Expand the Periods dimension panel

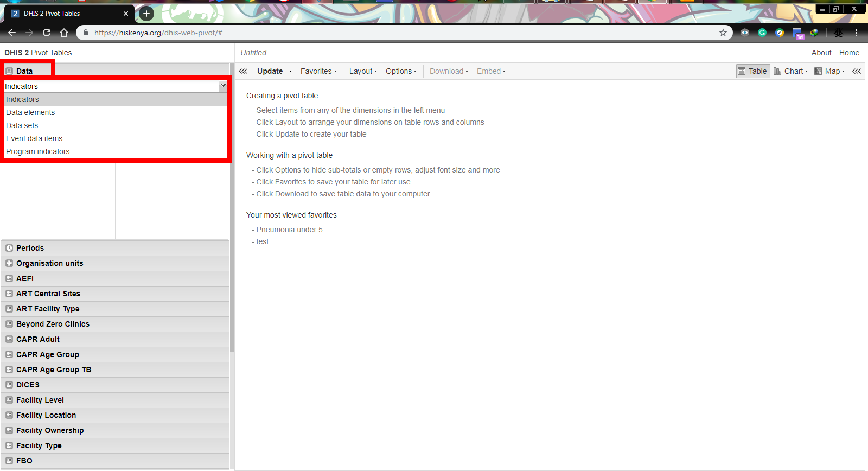pyautogui.click(x=30, y=248)
